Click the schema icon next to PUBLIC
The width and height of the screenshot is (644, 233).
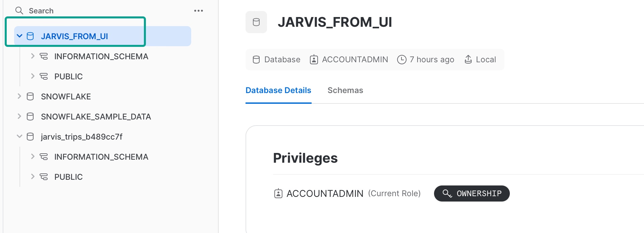click(x=44, y=76)
